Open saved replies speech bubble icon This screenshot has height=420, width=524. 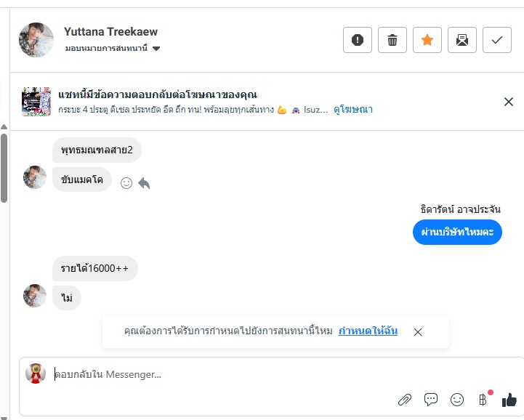[431, 399]
